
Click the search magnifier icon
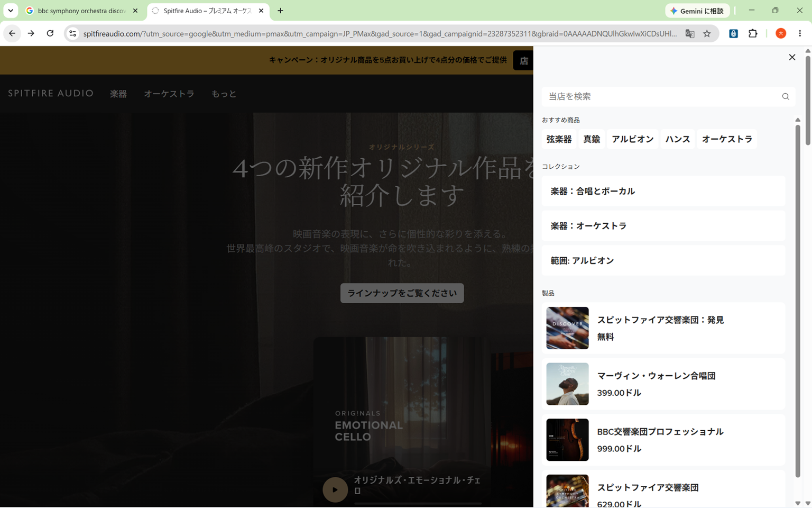[x=785, y=96]
